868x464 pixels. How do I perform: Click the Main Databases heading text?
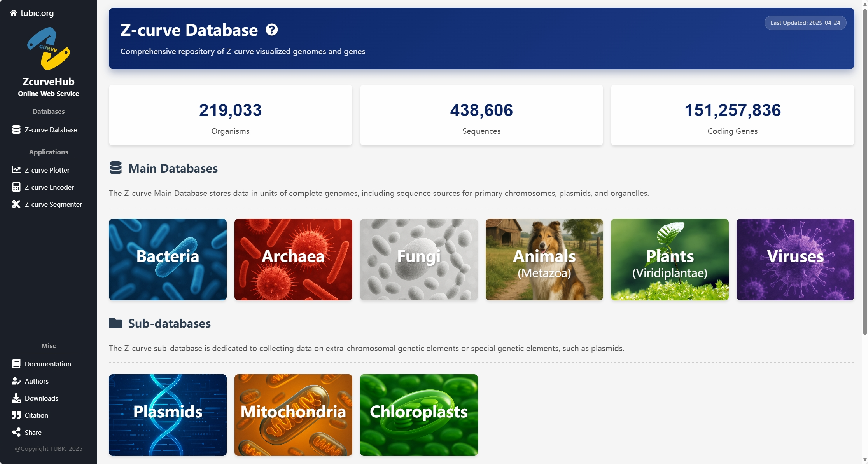[x=173, y=168]
